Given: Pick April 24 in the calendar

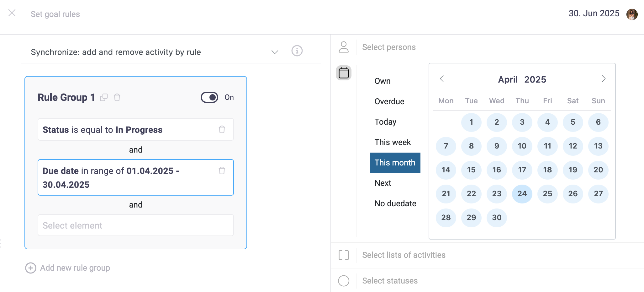Looking at the screenshot, I should (x=522, y=194).
